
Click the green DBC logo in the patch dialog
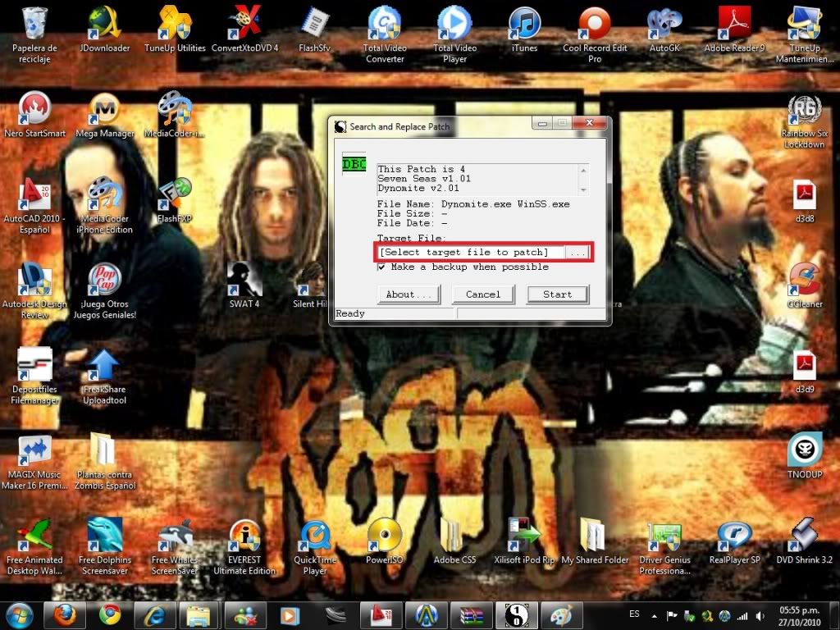click(354, 164)
